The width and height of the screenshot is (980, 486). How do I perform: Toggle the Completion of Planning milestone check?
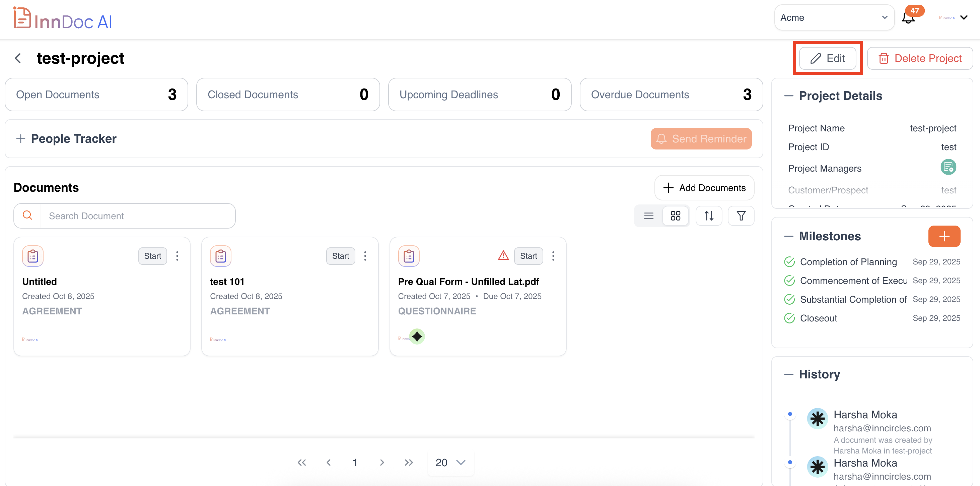coord(789,262)
